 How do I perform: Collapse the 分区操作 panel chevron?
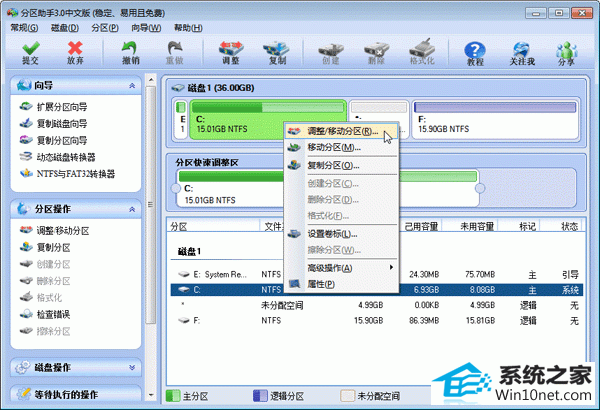click(x=132, y=209)
